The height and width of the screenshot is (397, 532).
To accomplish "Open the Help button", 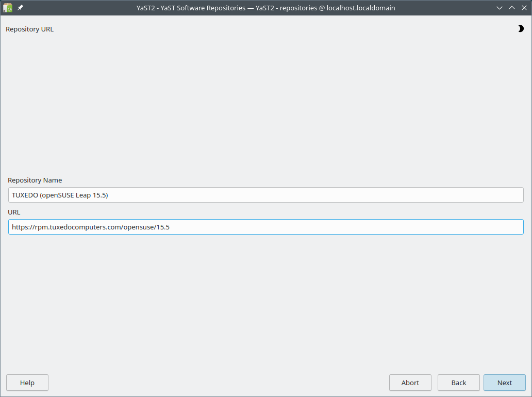I will 27,383.
